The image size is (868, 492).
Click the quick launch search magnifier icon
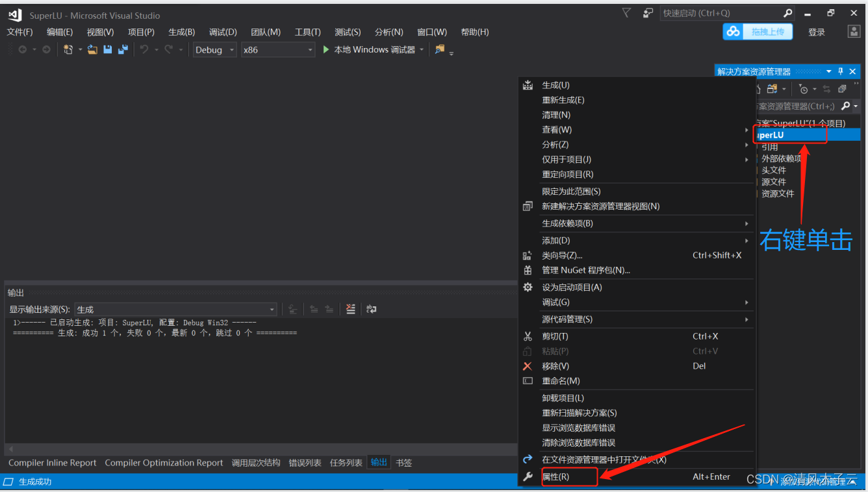tap(787, 13)
